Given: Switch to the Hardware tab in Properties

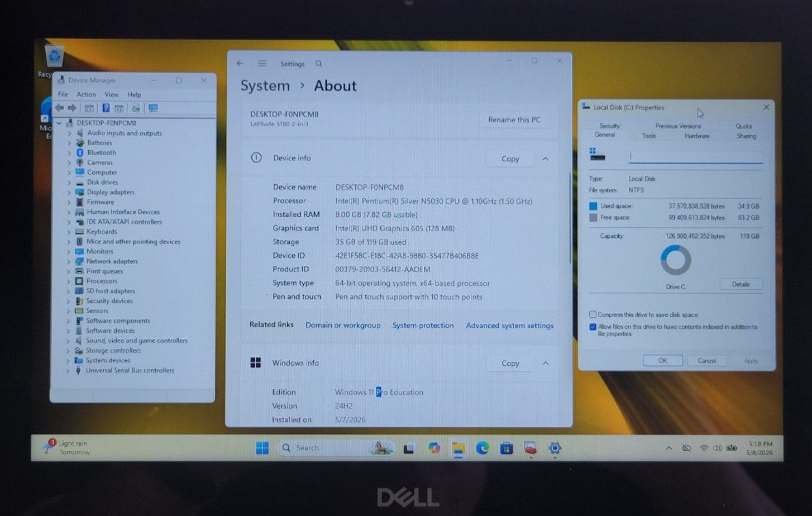Looking at the screenshot, I should [697, 136].
